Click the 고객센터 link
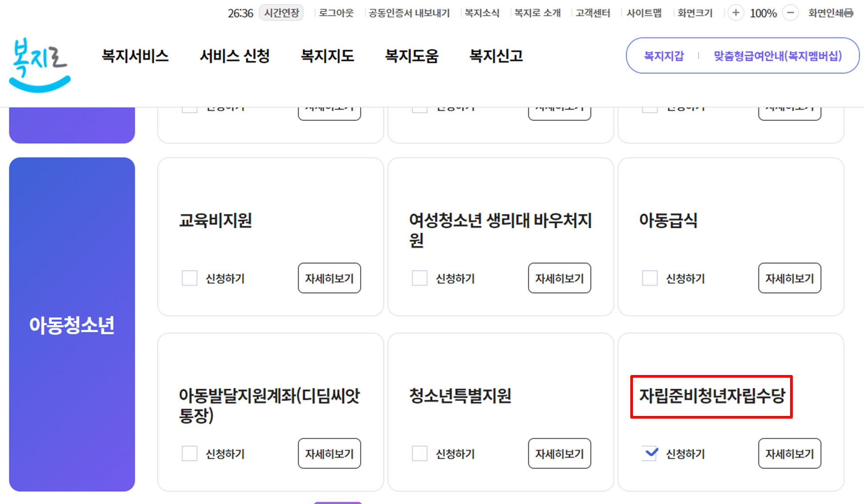This screenshot has width=864, height=504. click(592, 13)
